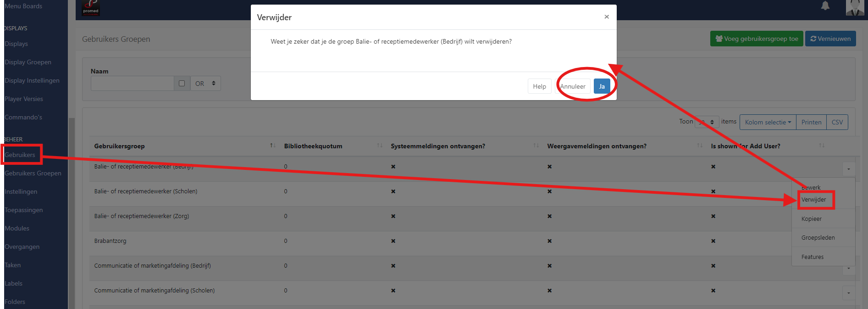Click the notification bell icon
This screenshot has height=309, width=868.
[825, 6]
